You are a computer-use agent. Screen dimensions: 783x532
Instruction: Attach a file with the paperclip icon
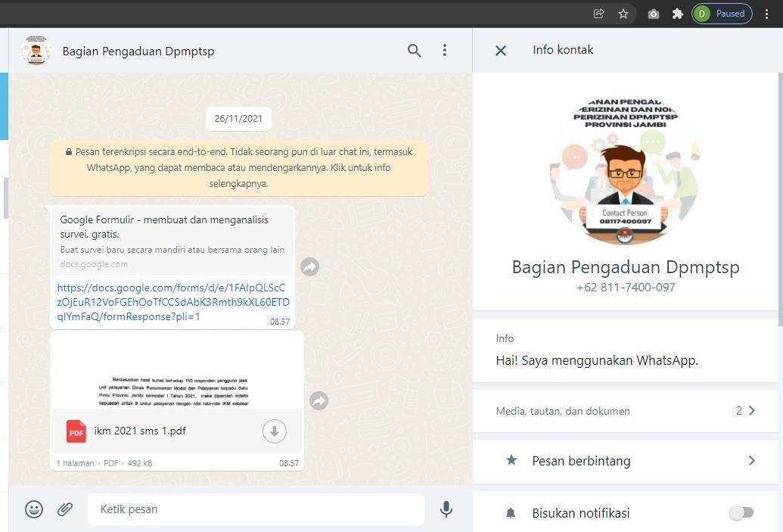[x=65, y=509]
